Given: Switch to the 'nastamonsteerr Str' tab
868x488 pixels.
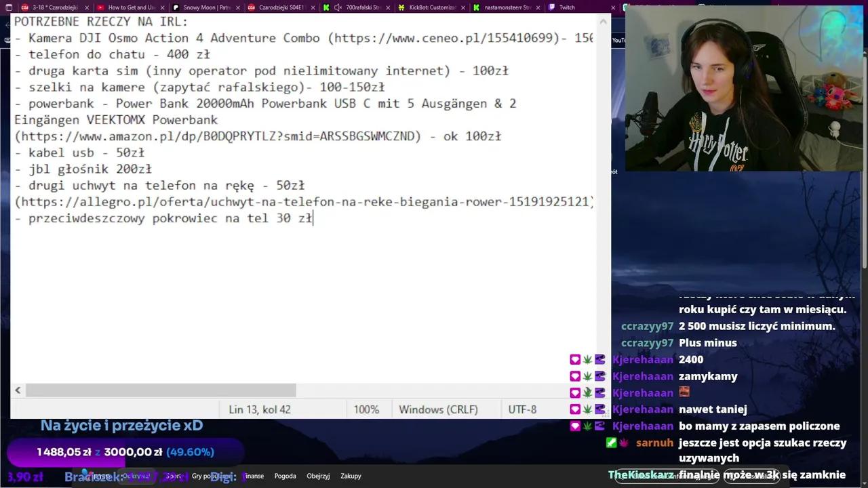Looking at the screenshot, I should 507,7.
